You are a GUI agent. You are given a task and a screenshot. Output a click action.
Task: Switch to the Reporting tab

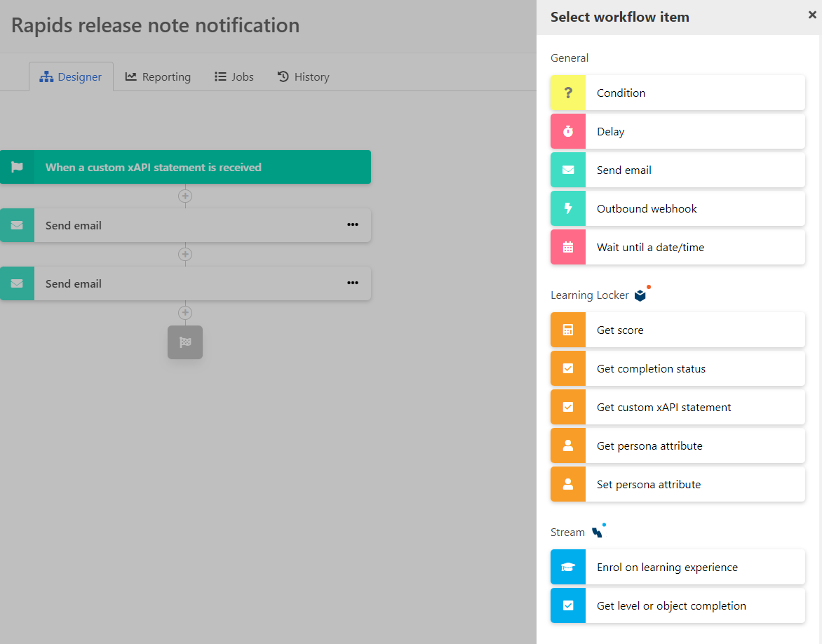pyautogui.click(x=159, y=77)
